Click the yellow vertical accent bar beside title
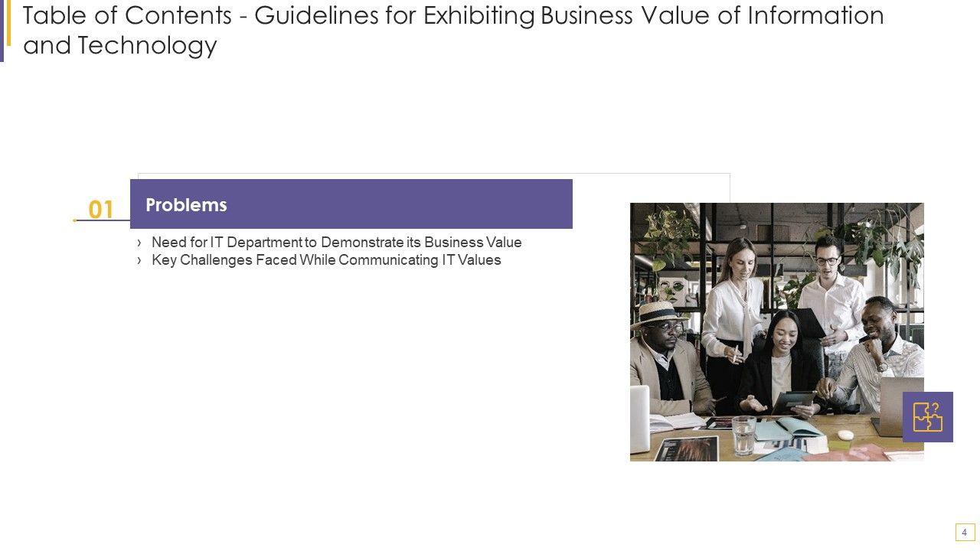 8,23
